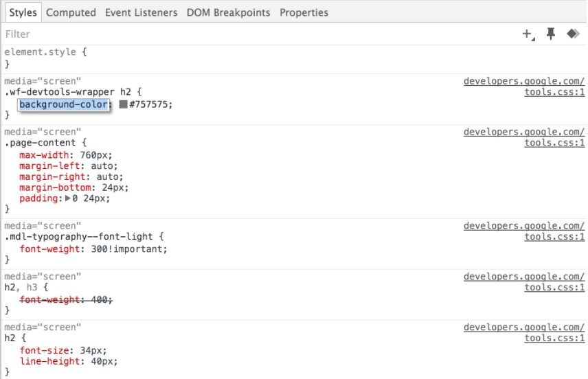
Task: Open tools.css:1 link beside .page-content rule
Action: pyautogui.click(x=554, y=143)
